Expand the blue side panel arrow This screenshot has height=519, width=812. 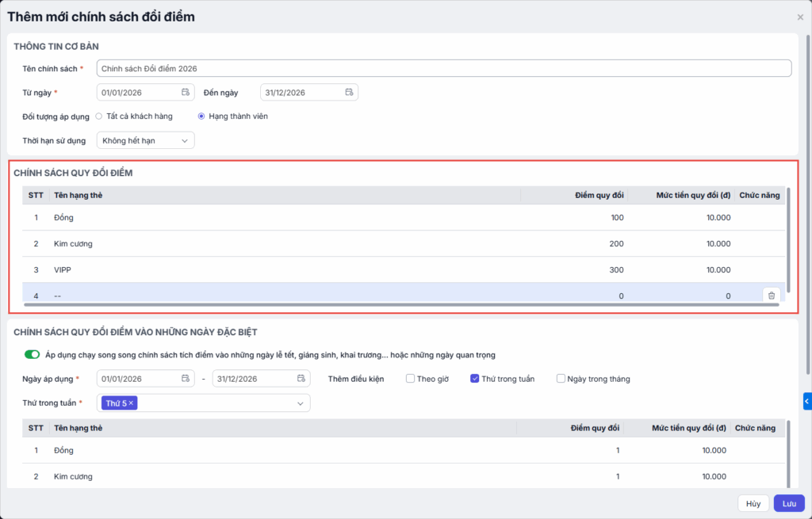point(806,402)
